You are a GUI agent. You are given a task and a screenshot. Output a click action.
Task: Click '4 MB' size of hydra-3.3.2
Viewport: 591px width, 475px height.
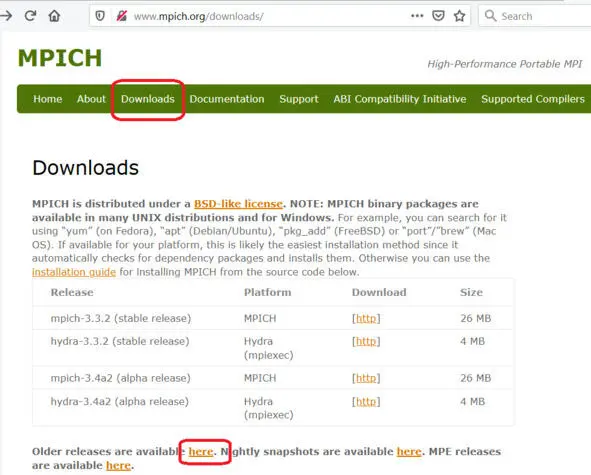[x=472, y=342]
